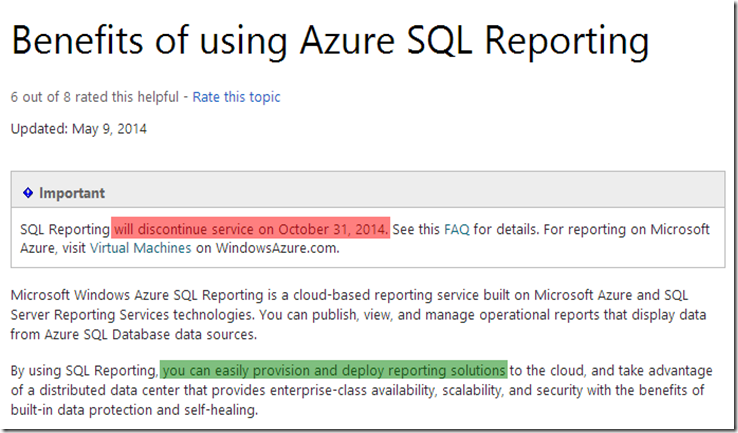Click the 'Rate this topic' link

click(x=236, y=97)
